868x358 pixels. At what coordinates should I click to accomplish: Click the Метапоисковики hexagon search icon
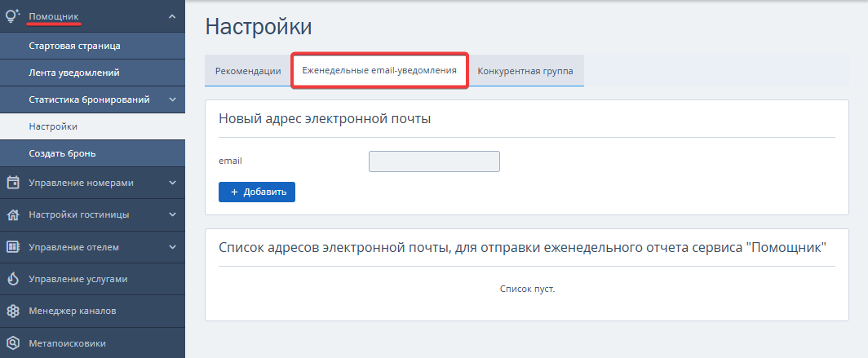click(13, 343)
